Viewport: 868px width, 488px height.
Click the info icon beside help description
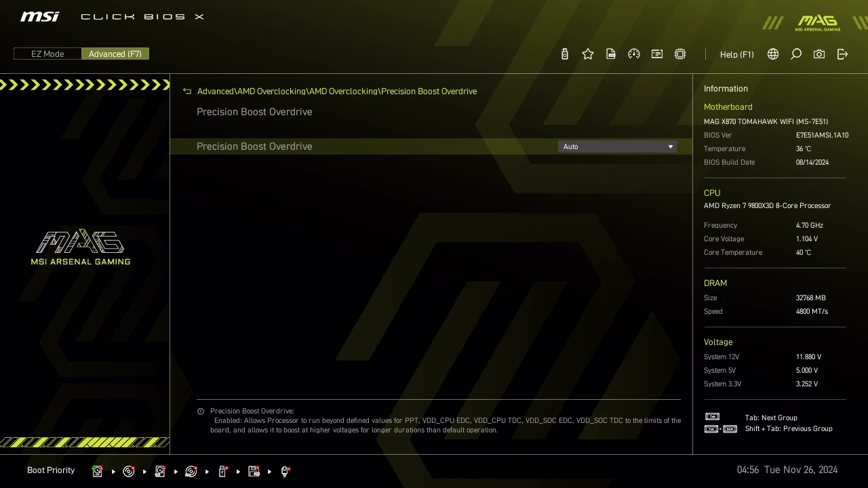[201, 411]
